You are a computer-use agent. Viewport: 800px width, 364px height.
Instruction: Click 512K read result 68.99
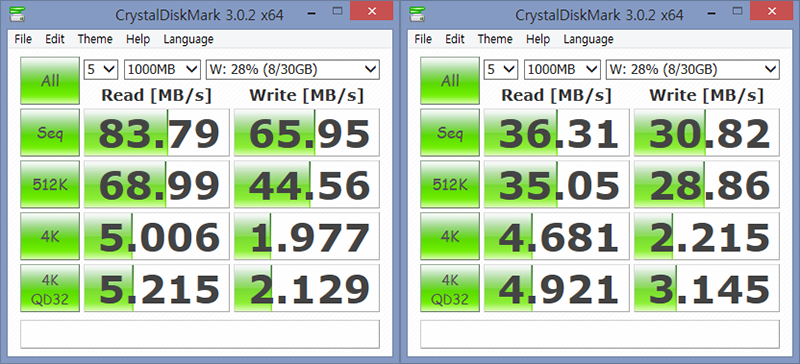click(157, 184)
